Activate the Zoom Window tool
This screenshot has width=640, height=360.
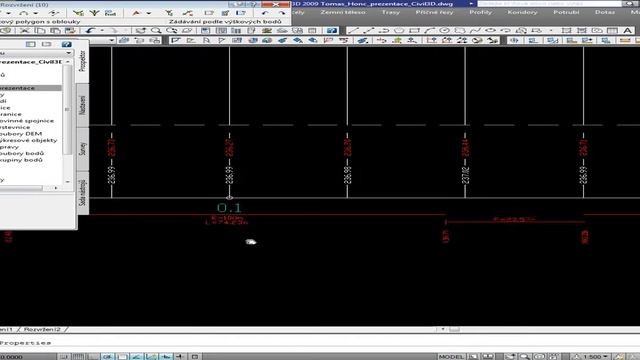[x=171, y=31]
